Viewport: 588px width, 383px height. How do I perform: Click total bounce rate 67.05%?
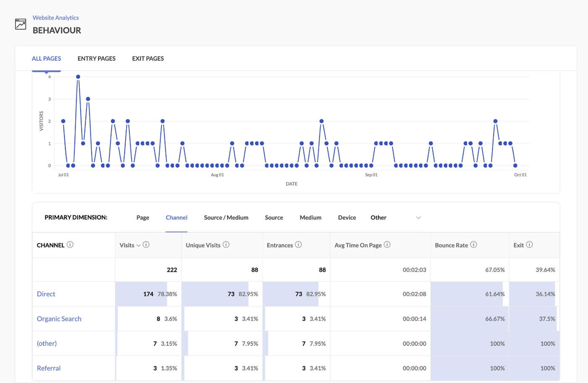pos(495,270)
